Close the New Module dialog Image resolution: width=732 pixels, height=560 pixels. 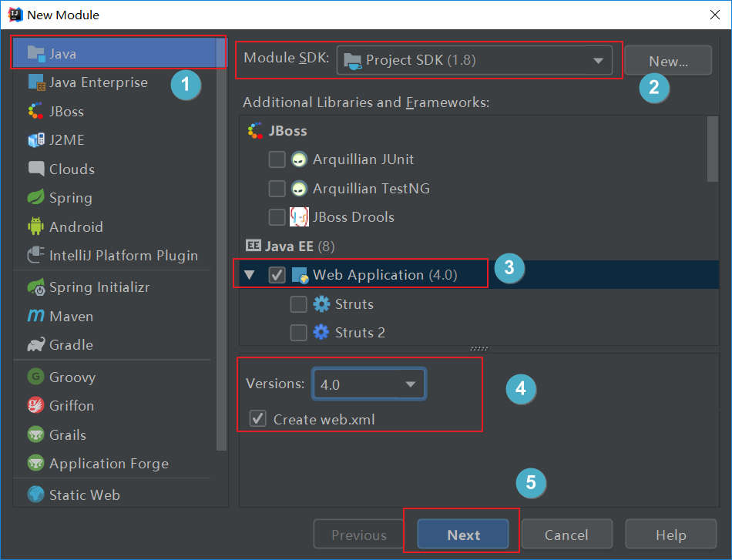point(715,15)
